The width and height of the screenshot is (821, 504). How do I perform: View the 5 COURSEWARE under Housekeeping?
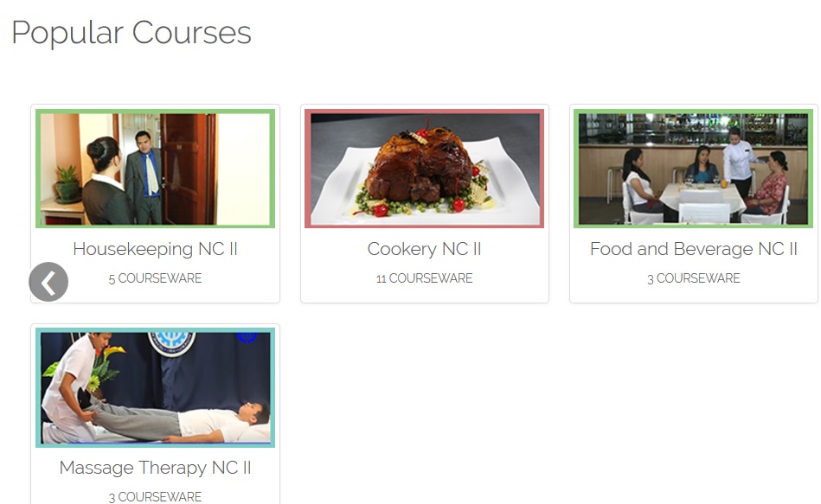click(x=155, y=278)
